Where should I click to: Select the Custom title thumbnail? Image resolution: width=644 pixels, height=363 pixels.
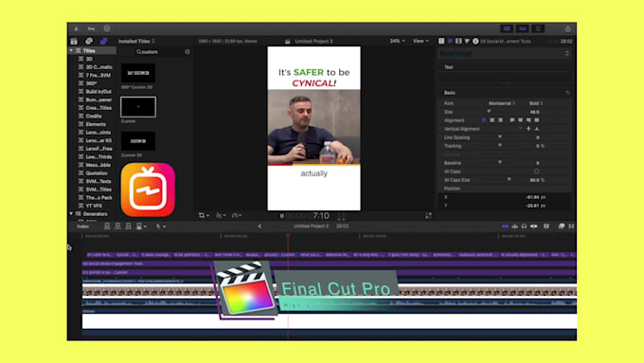[x=138, y=107]
